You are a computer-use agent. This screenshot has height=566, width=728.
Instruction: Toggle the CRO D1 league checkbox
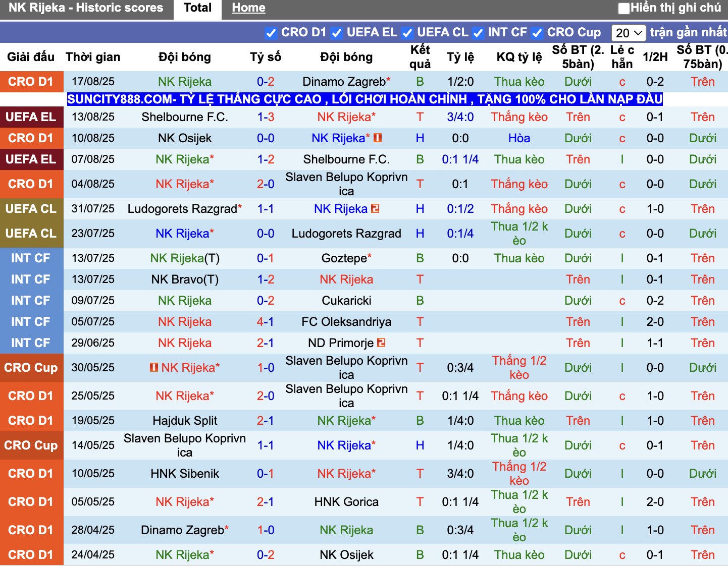[271, 33]
